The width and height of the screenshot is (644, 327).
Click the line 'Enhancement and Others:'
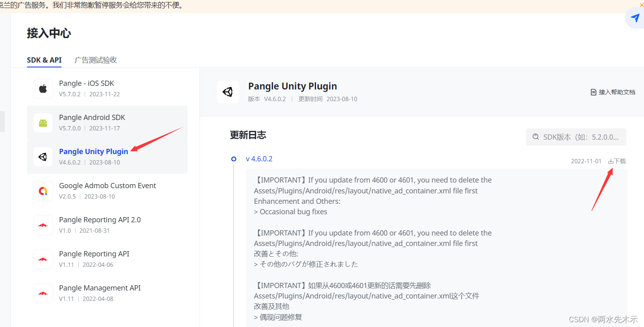click(x=297, y=201)
